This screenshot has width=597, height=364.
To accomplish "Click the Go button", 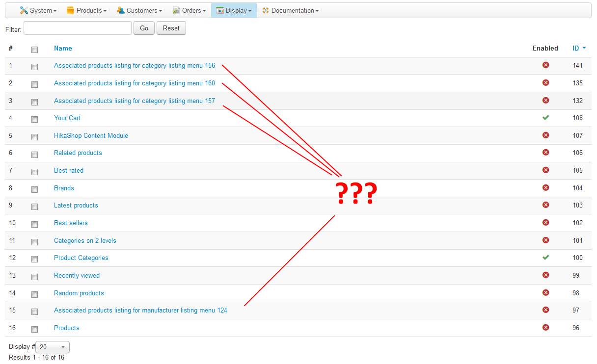I will tap(143, 28).
